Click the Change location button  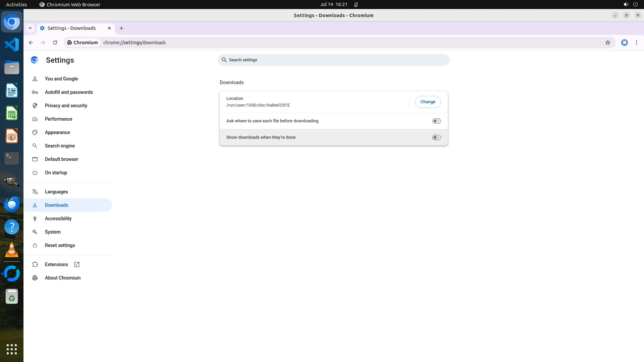[427, 102]
